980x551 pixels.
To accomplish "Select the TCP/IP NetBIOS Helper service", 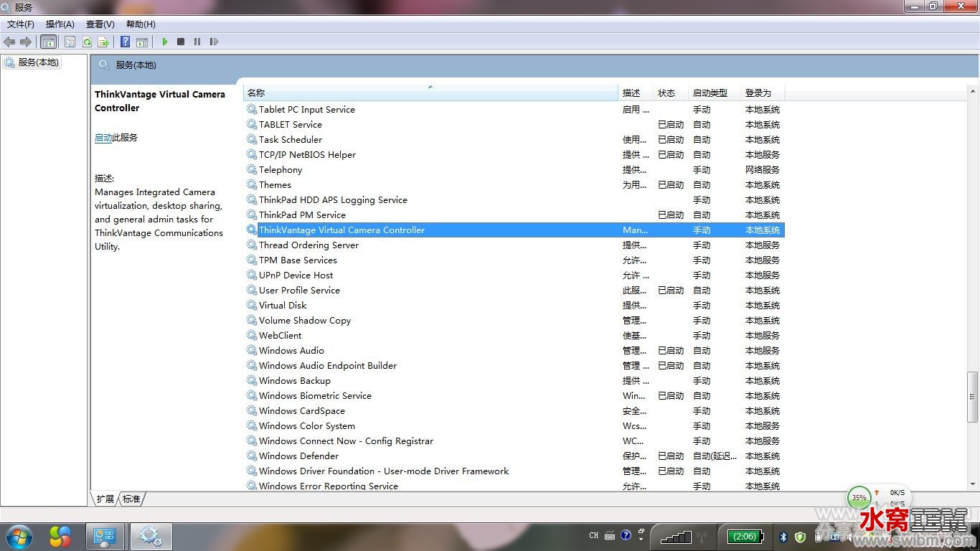I will [514, 155].
